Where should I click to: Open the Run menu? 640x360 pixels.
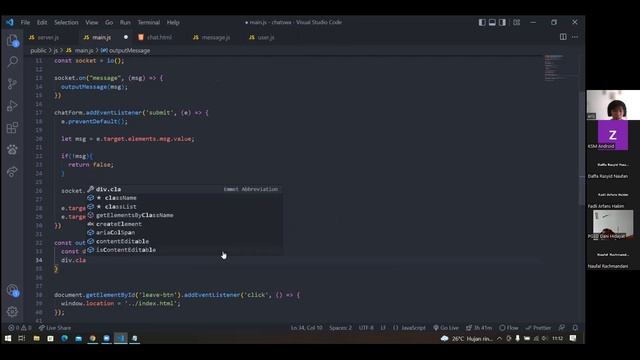[x=125, y=22]
